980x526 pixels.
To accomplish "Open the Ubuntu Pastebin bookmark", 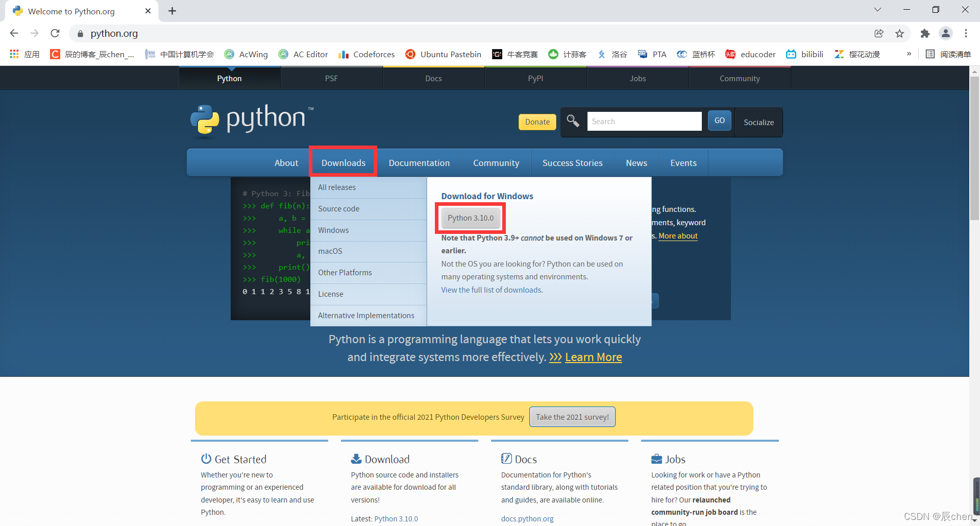I will tap(443, 54).
